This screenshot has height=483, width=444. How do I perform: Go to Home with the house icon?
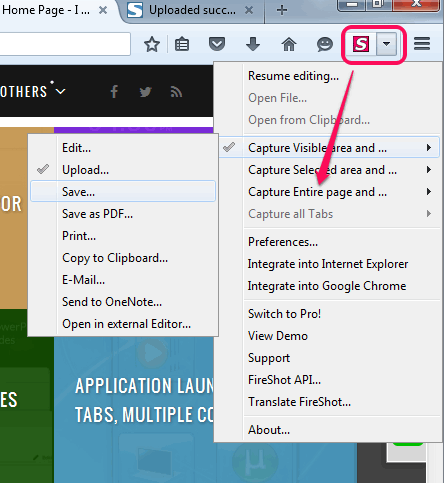tap(289, 44)
